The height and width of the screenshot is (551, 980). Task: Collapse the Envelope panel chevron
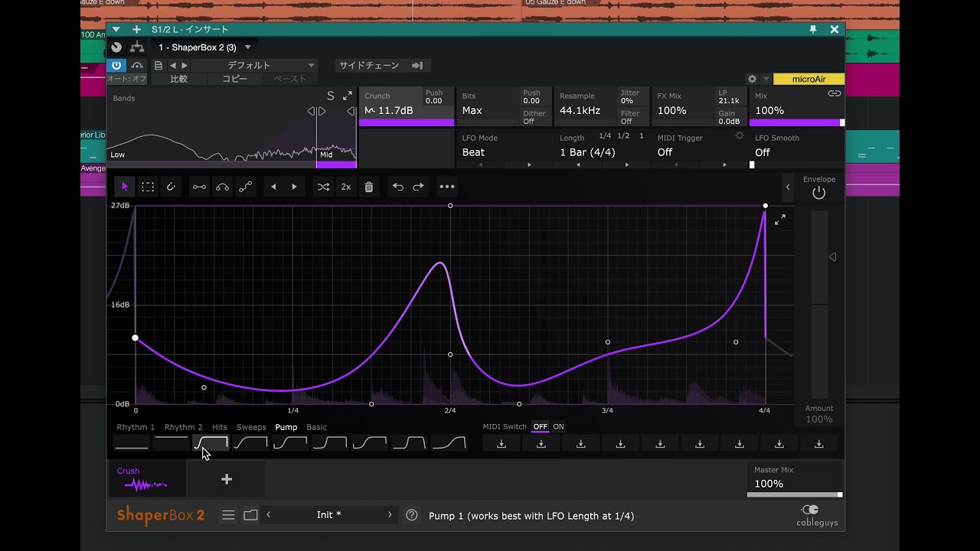coord(788,187)
